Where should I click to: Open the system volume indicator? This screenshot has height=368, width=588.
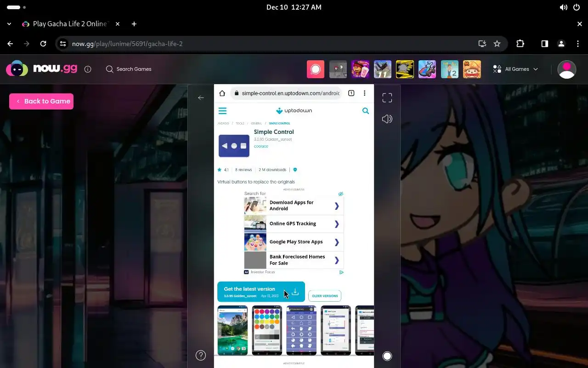pyautogui.click(x=563, y=7)
